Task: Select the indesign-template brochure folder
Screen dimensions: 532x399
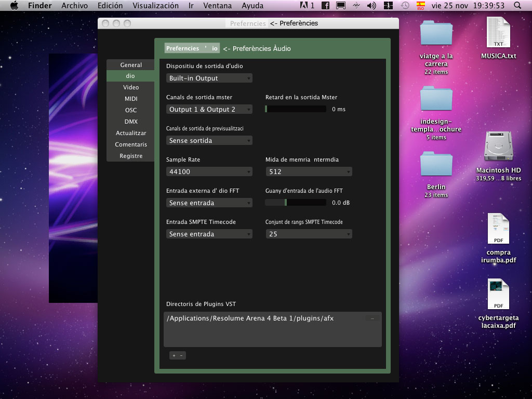Action: 436,98
